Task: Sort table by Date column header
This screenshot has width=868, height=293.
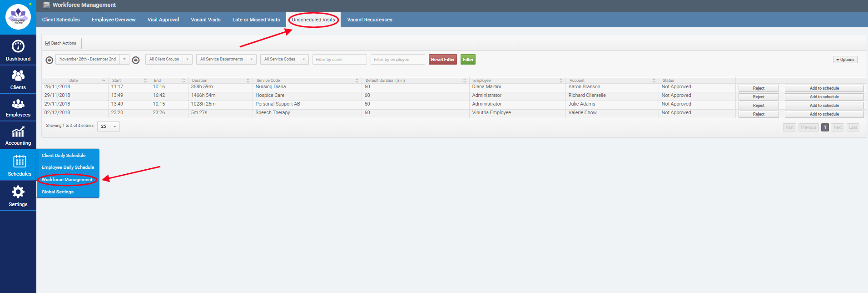Action: (x=74, y=81)
